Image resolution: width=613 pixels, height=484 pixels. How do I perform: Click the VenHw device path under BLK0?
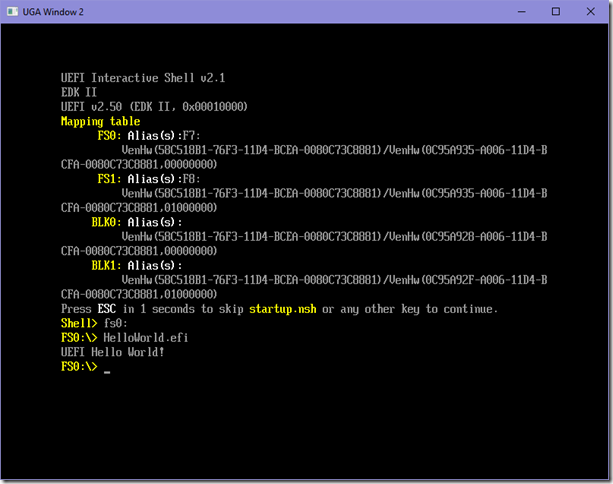[x=334, y=237]
